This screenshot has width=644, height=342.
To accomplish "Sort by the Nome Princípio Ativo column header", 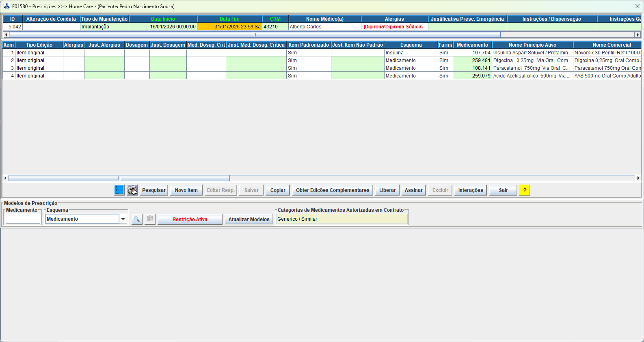I will click(532, 45).
